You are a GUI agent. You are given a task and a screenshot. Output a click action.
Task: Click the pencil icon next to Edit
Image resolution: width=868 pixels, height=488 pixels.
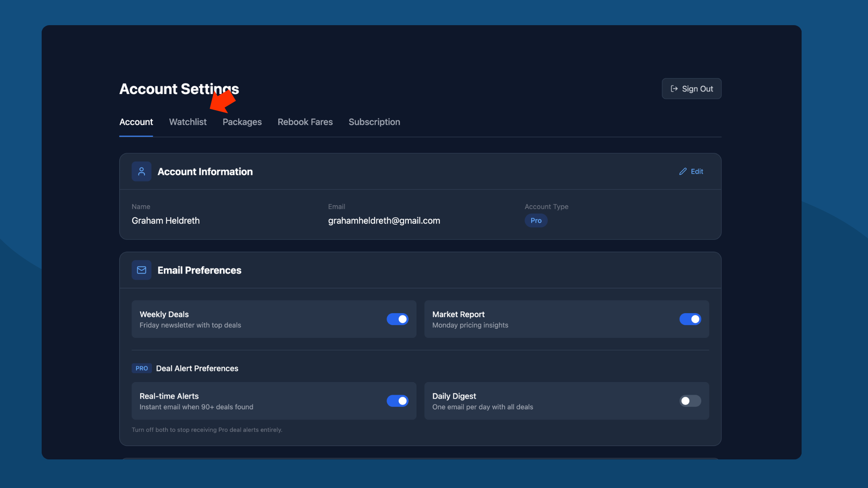[683, 171]
